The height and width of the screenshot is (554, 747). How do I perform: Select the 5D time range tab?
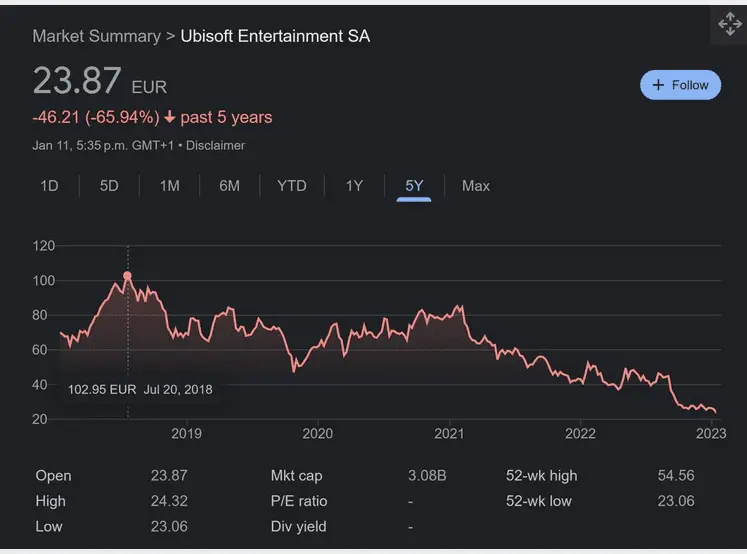pyautogui.click(x=109, y=186)
